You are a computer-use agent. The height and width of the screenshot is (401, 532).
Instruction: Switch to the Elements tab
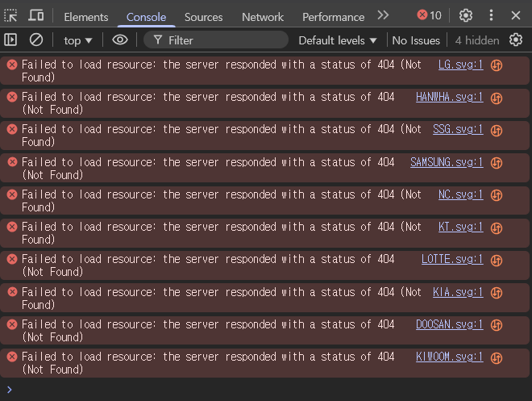86,17
